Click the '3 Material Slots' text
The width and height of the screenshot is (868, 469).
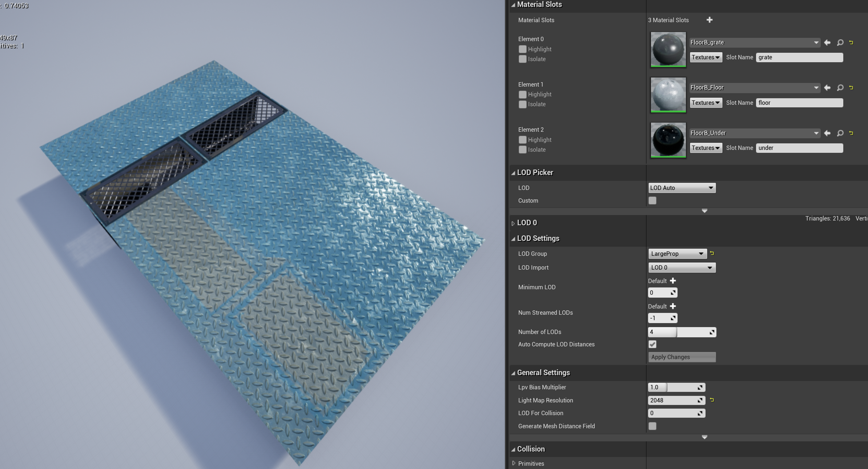668,20
